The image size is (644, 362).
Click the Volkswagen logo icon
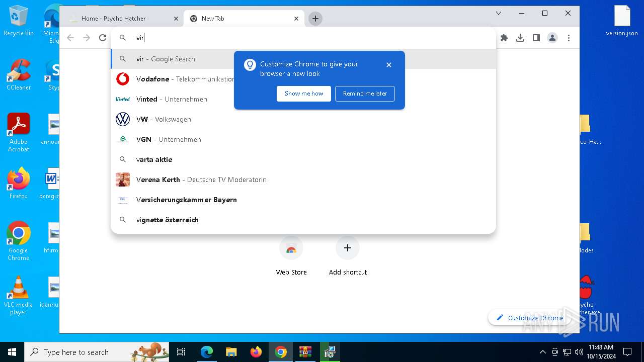(x=123, y=119)
